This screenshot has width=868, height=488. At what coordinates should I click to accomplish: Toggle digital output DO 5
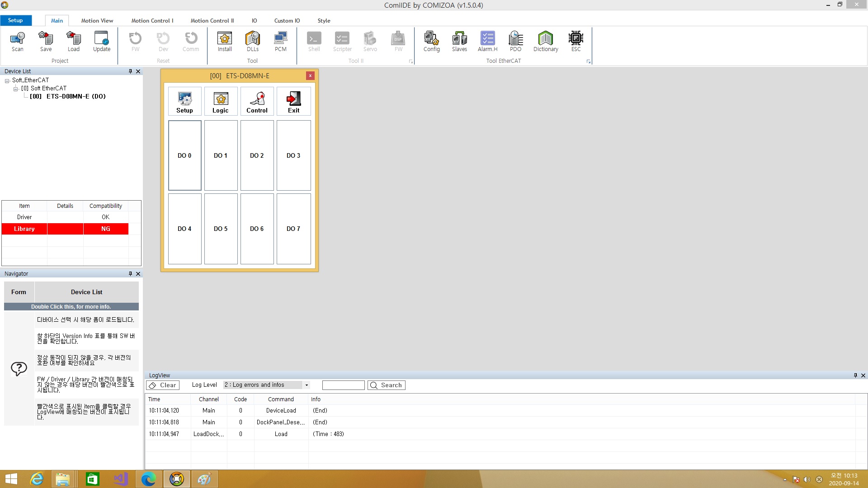pos(221,229)
